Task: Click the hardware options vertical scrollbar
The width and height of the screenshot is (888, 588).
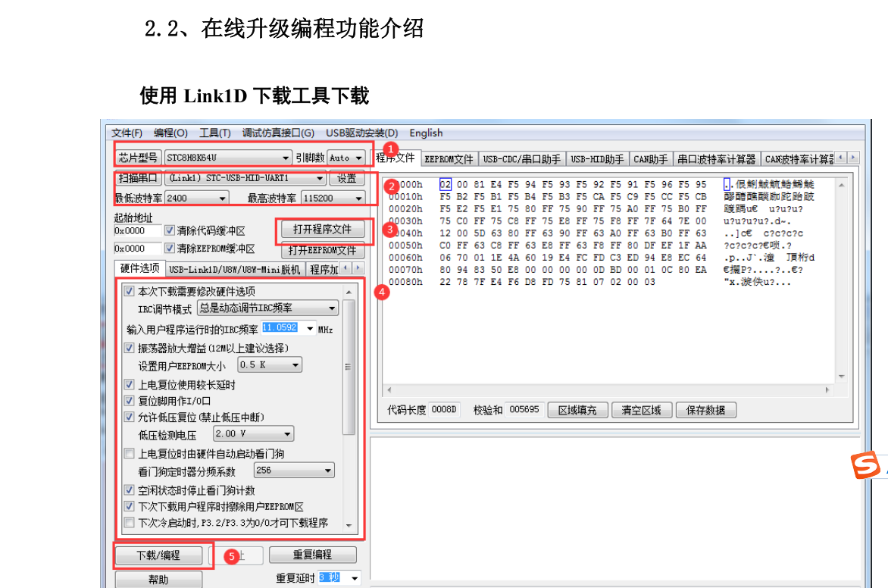Action: (x=349, y=367)
